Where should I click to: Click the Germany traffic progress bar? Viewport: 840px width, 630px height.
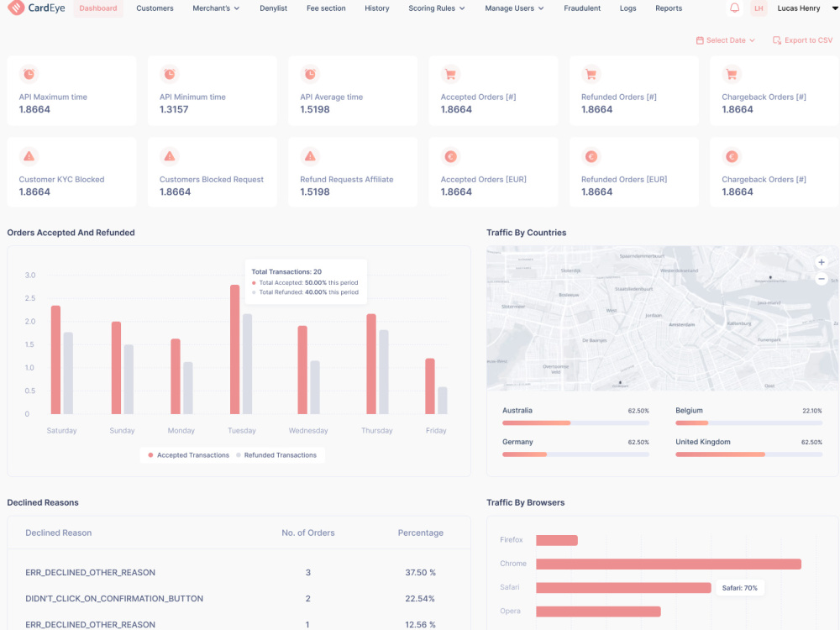click(575, 454)
